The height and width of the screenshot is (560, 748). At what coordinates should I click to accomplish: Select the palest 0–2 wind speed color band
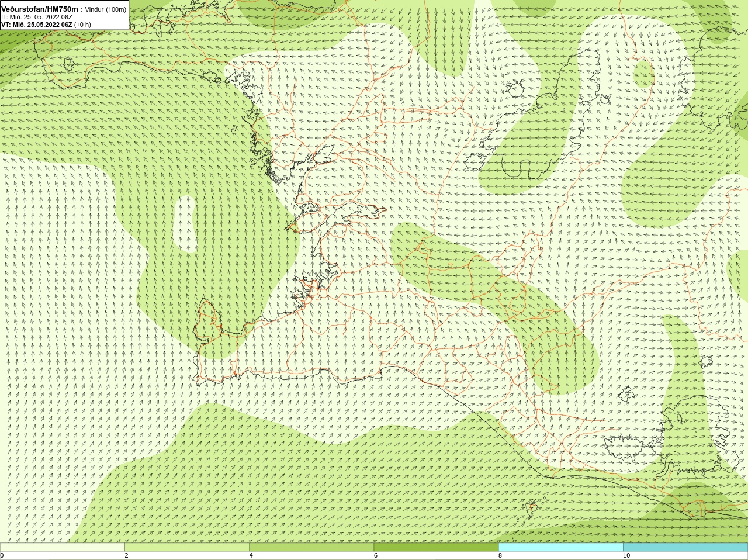(63, 547)
